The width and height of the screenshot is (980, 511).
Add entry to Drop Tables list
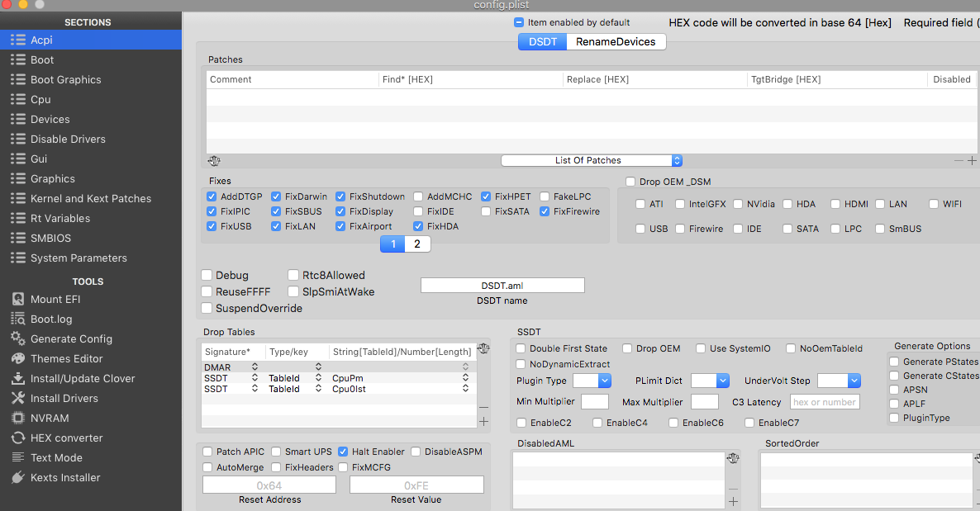(483, 422)
